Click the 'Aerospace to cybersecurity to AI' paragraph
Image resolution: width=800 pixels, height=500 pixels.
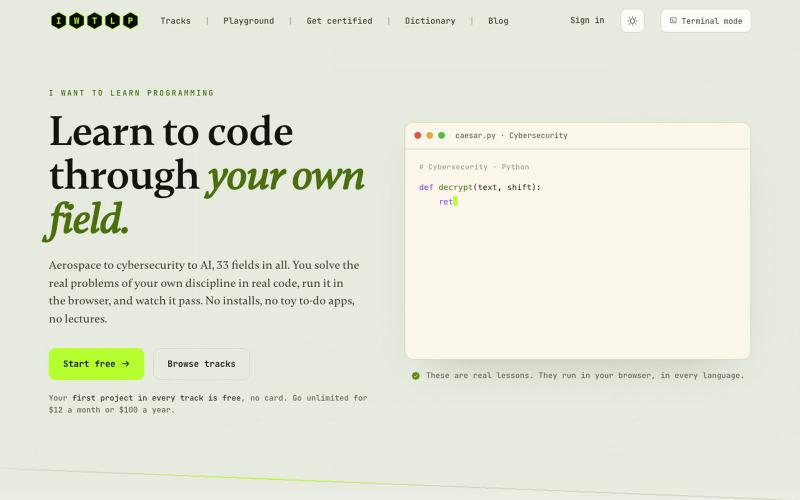coord(204,292)
